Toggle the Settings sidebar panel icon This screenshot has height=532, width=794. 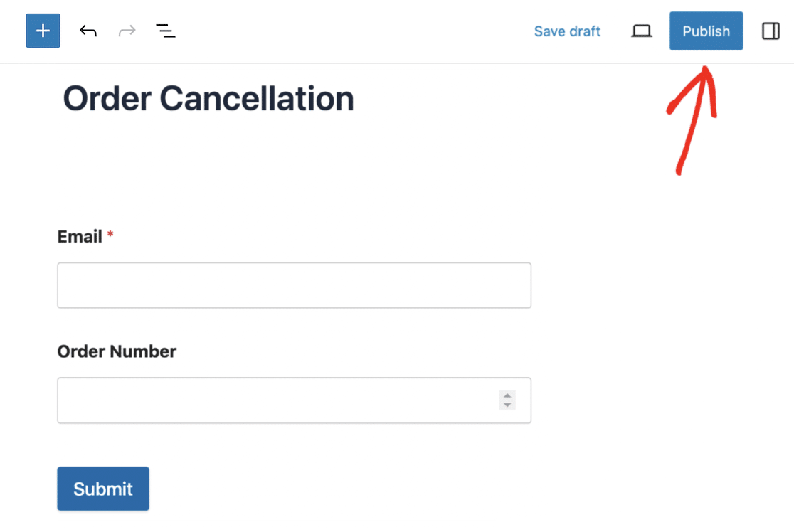[x=771, y=31]
